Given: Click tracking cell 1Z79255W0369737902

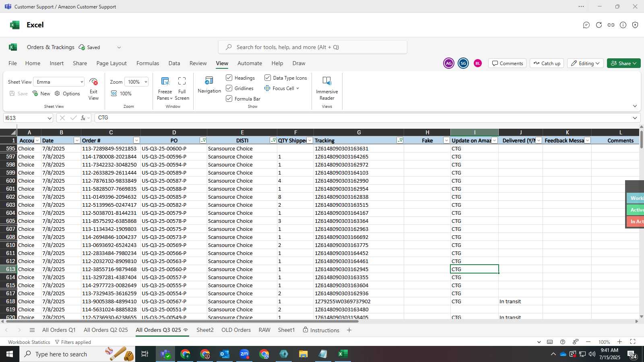Looking at the screenshot, I should [359, 301].
